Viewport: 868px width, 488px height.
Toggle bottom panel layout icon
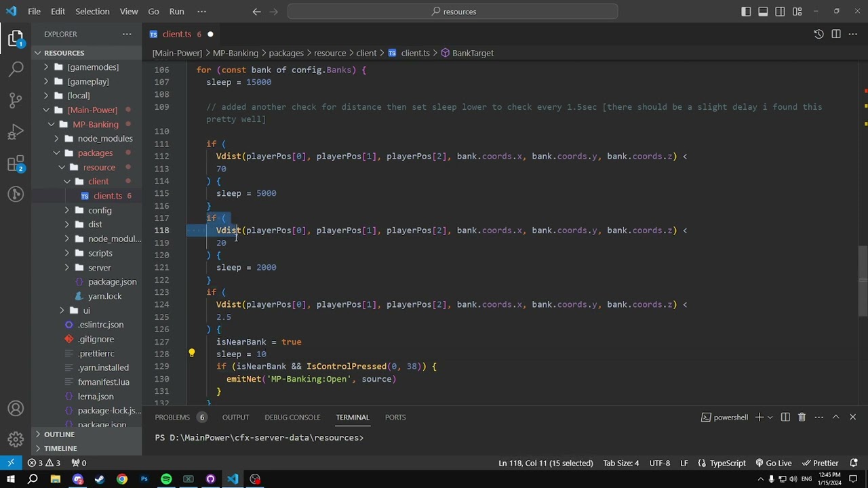[763, 12]
